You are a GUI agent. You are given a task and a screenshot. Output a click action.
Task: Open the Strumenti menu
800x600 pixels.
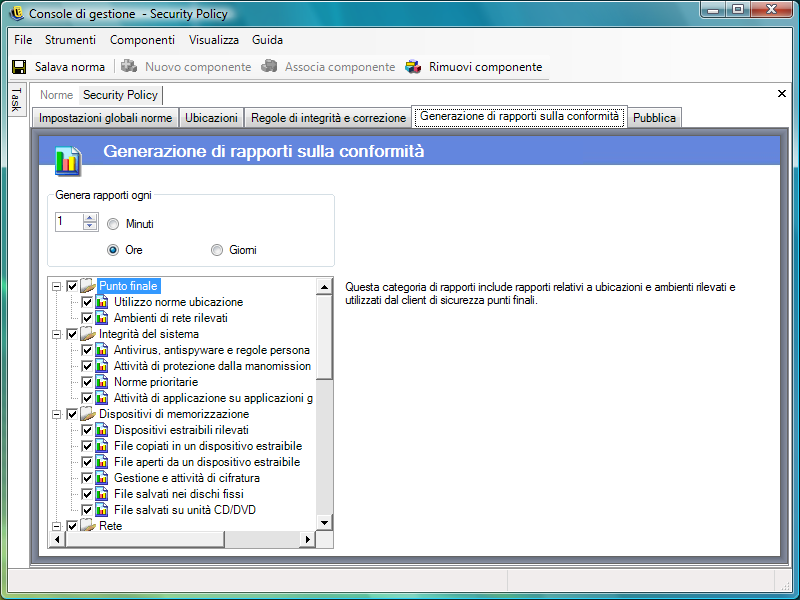70,40
